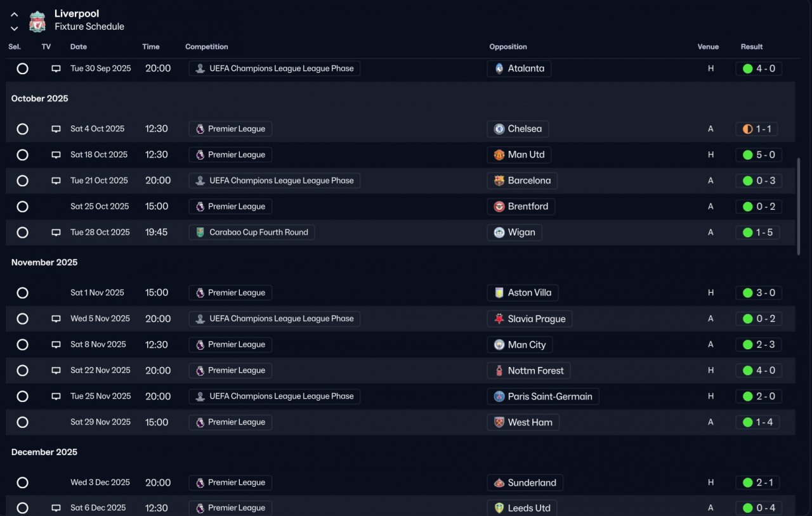Viewport: 812px width, 516px height.
Task: Click the West Ham club badge icon
Action: click(x=499, y=422)
